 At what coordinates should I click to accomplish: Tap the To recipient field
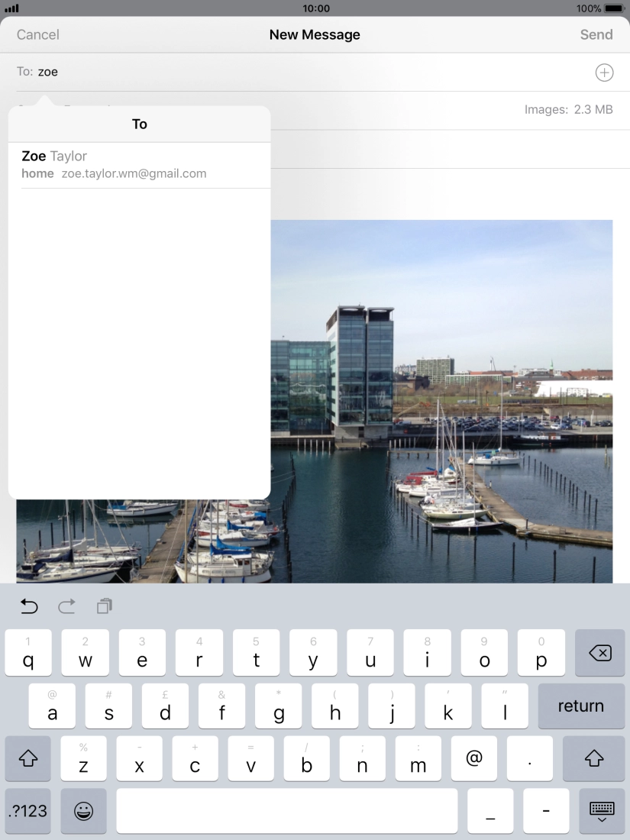(305, 73)
